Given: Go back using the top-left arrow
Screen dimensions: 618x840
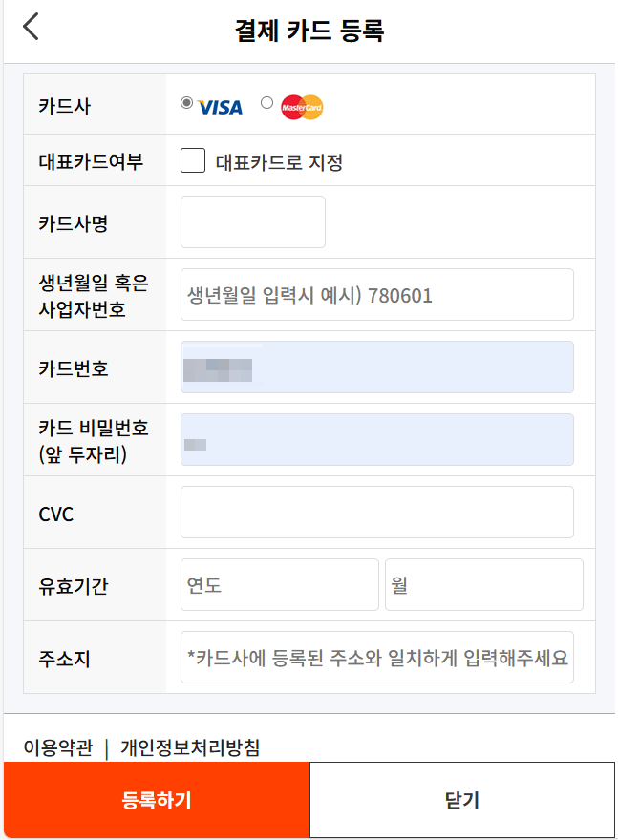Looking at the screenshot, I should coord(32,27).
